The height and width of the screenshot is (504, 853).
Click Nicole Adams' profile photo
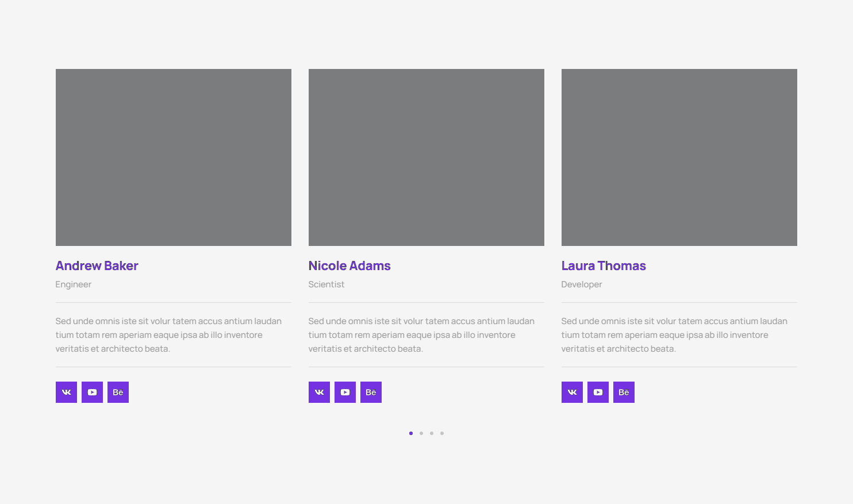tap(426, 157)
